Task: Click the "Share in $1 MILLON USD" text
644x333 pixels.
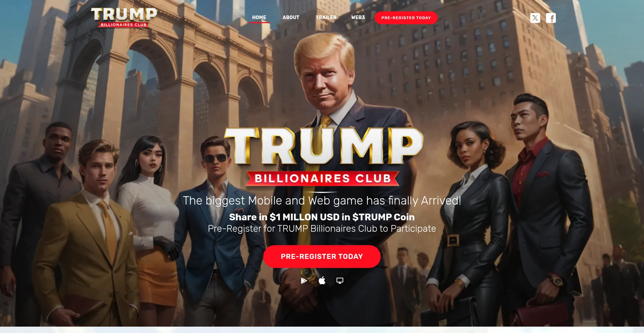Action: (322, 217)
